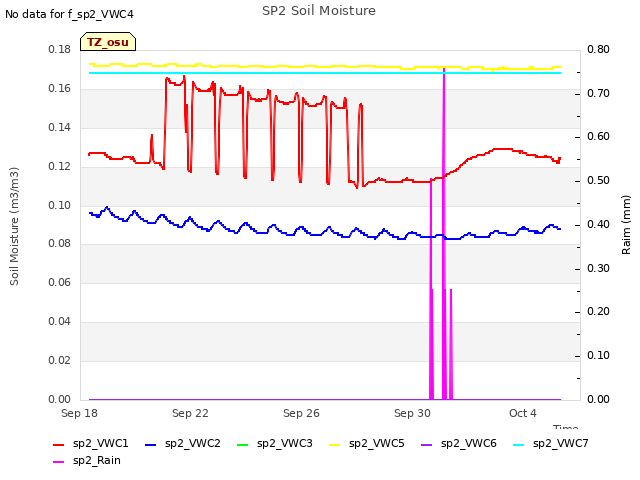Click the TZ_osu label box
The image size is (640, 480).
coord(108,42)
